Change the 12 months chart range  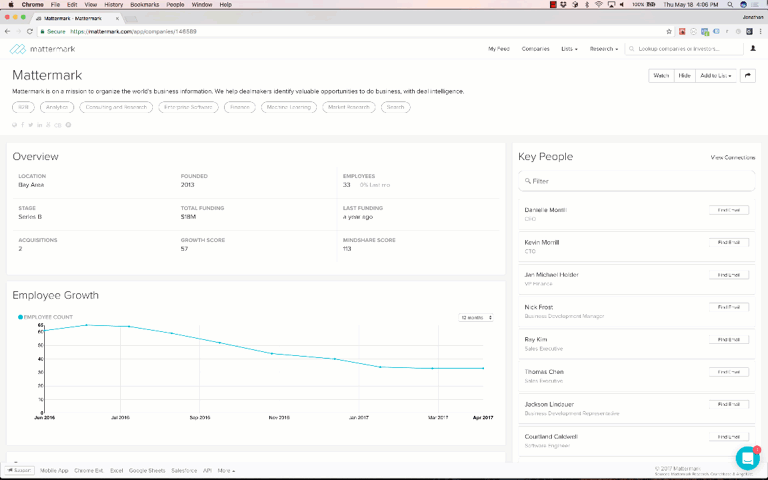tap(476, 317)
